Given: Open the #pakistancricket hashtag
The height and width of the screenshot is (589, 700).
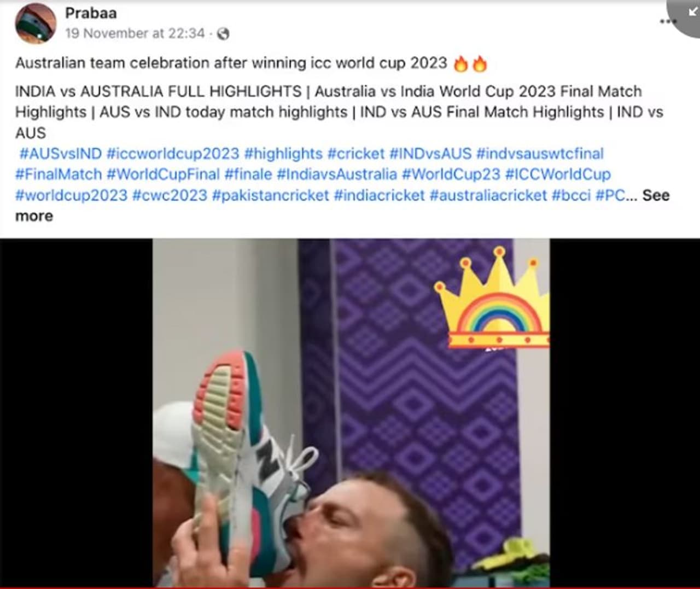Looking at the screenshot, I should [271, 195].
